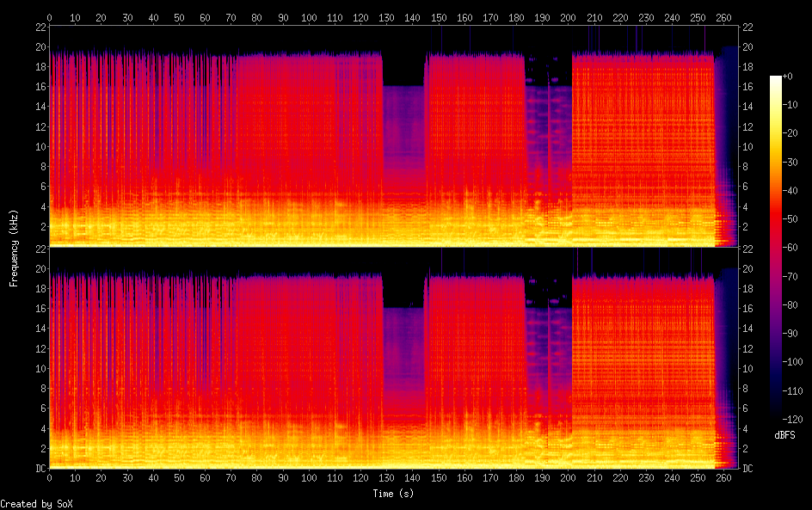The image size is (812, 510).
Task: Click '130' on the top time axis
Action: pyautogui.click(x=386, y=17)
